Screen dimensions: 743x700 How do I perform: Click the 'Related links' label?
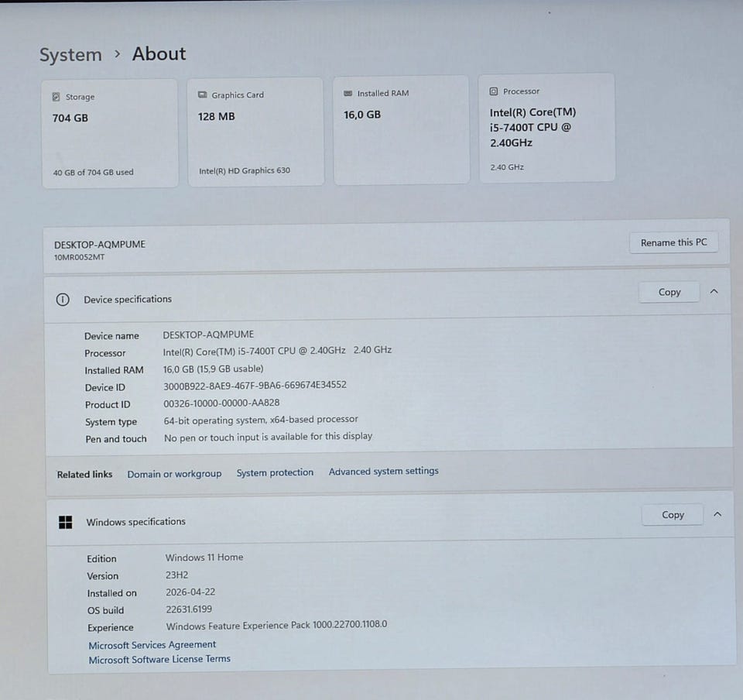tap(85, 475)
